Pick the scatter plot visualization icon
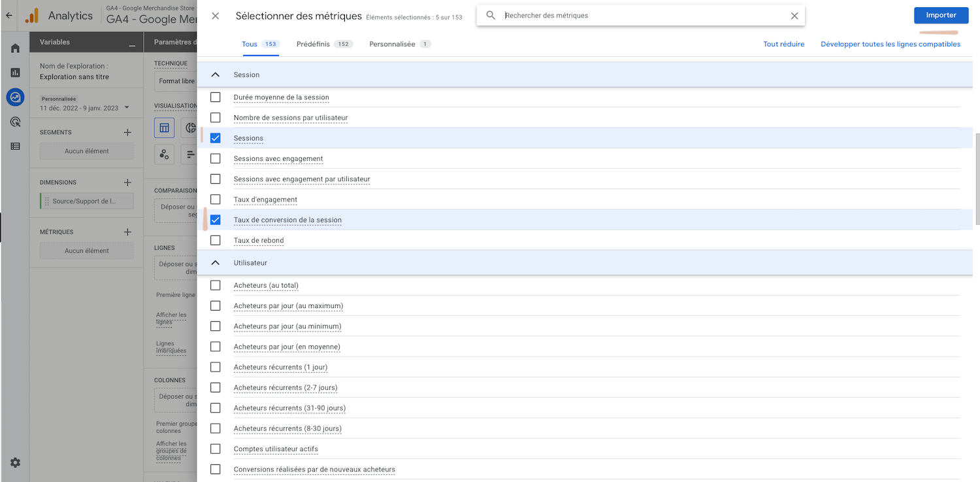The height and width of the screenshot is (482, 980). tap(164, 154)
